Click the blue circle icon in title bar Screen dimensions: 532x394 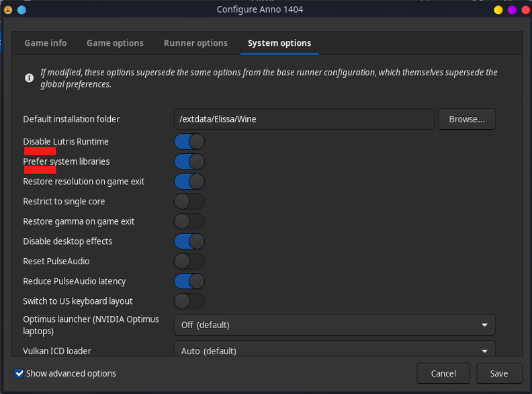click(21, 10)
